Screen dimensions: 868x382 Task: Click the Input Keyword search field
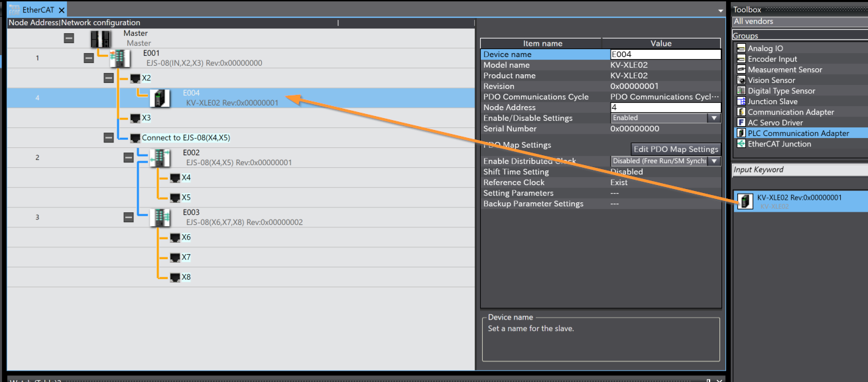[798, 170]
